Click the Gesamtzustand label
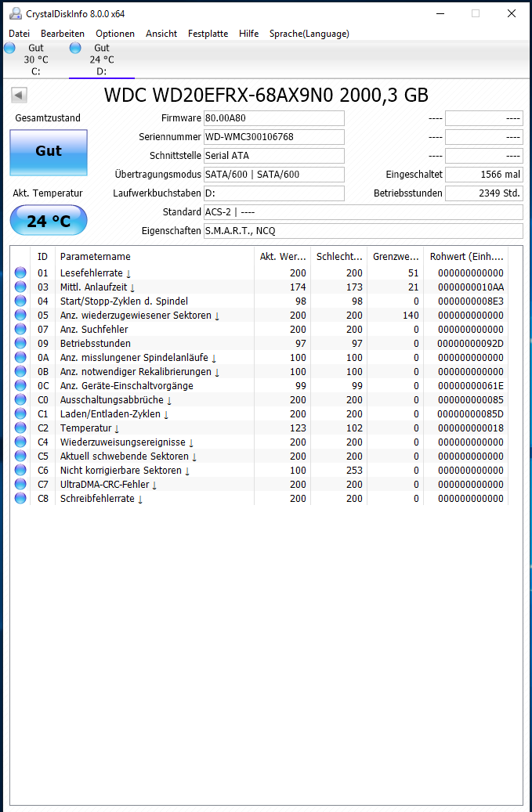The width and height of the screenshot is (532, 812). [x=48, y=118]
